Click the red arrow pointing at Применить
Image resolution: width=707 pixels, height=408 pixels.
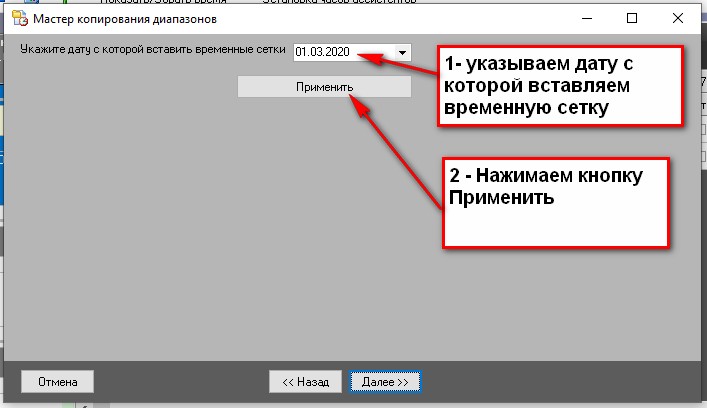click(400, 150)
